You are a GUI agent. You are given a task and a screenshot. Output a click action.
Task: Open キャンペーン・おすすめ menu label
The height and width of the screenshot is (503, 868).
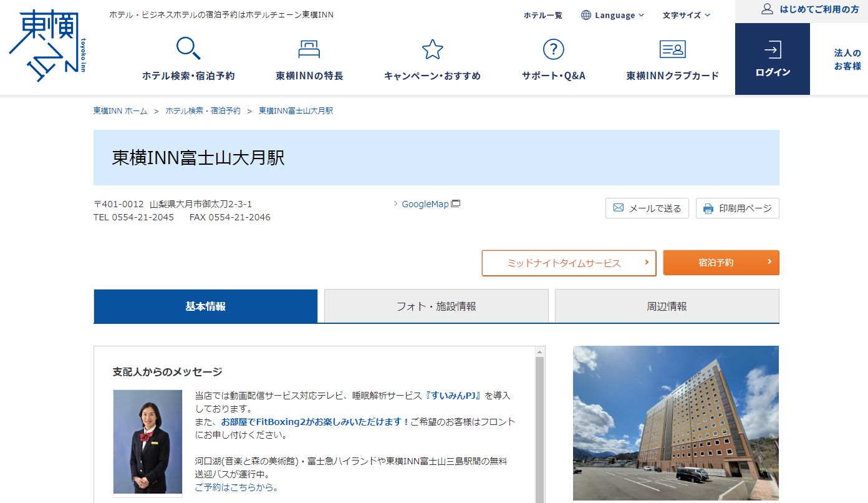tap(432, 76)
